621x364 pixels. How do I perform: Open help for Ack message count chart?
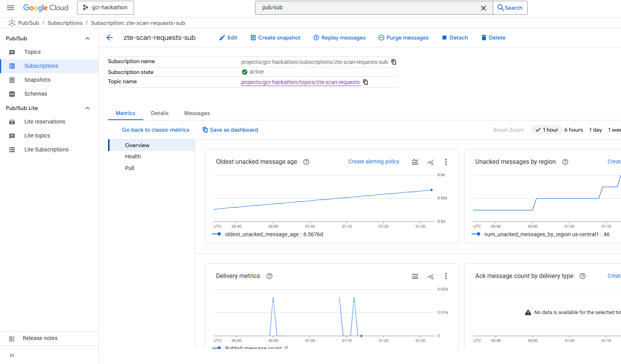(583, 276)
